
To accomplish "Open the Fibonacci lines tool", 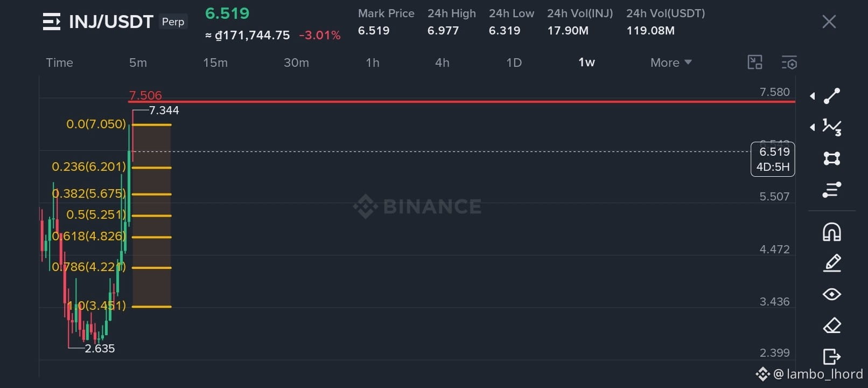I will coord(832,190).
